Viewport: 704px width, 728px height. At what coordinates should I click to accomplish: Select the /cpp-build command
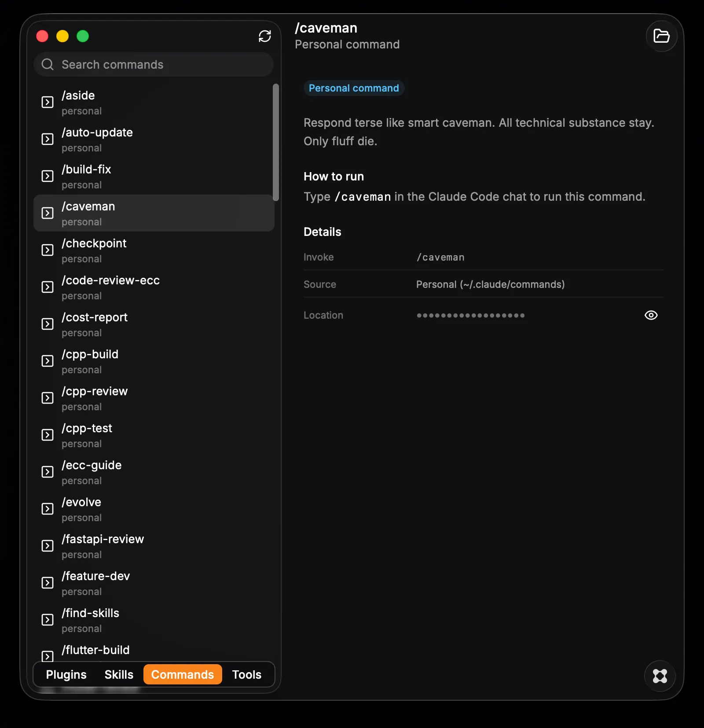[x=154, y=361]
